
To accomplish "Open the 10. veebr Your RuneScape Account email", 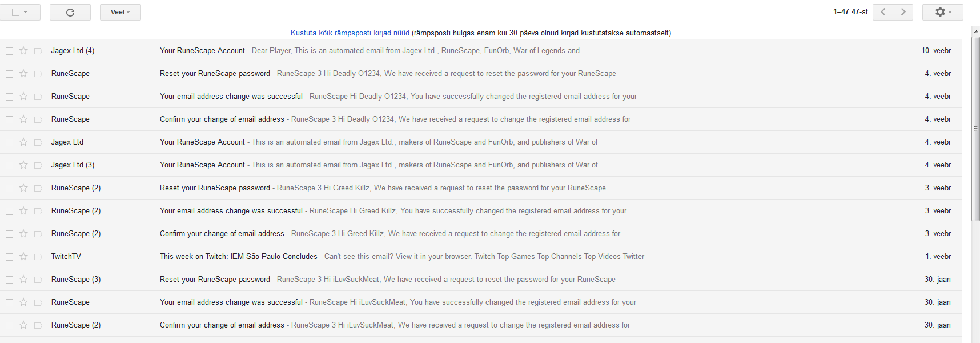I will coord(202,51).
